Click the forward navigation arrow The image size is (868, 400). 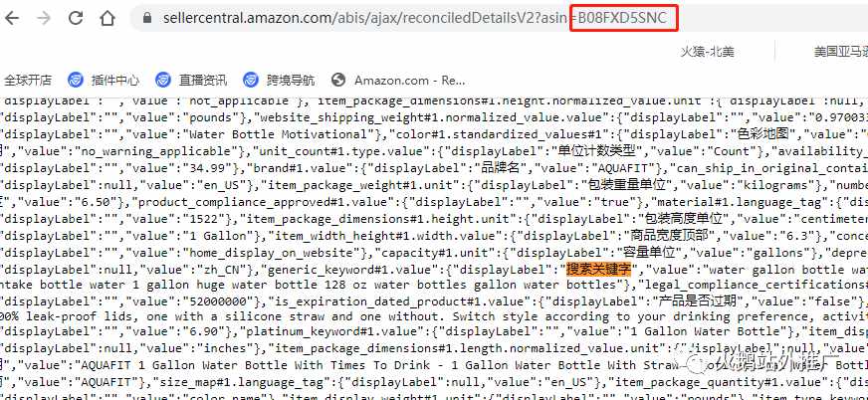coord(44,18)
